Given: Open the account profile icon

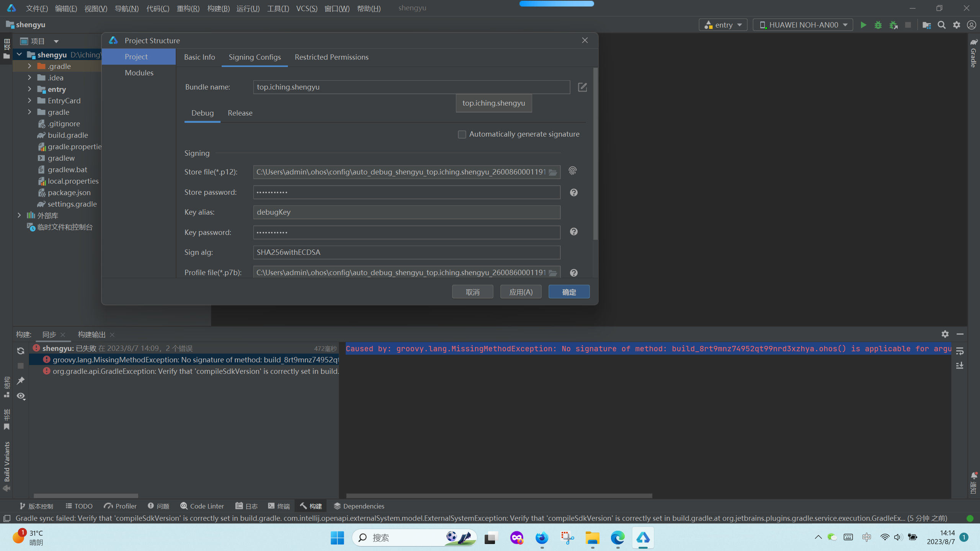Looking at the screenshot, I should click(972, 25).
